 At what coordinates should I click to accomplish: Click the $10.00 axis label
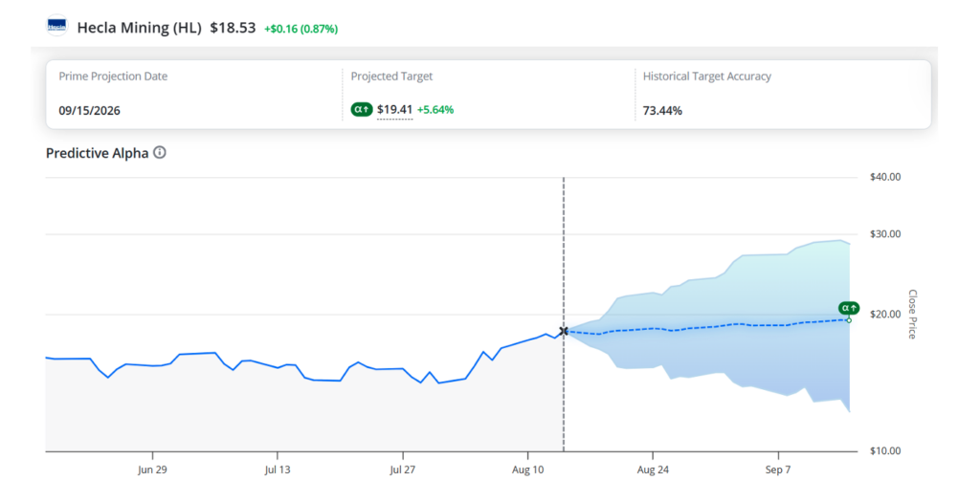[885, 450]
